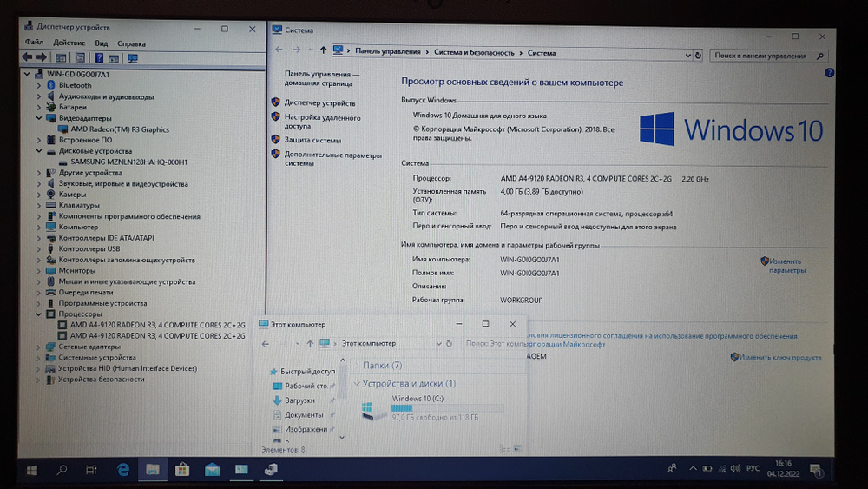Click the Forward arrow in Device Manager toolbar
The height and width of the screenshot is (489, 868).
42,57
